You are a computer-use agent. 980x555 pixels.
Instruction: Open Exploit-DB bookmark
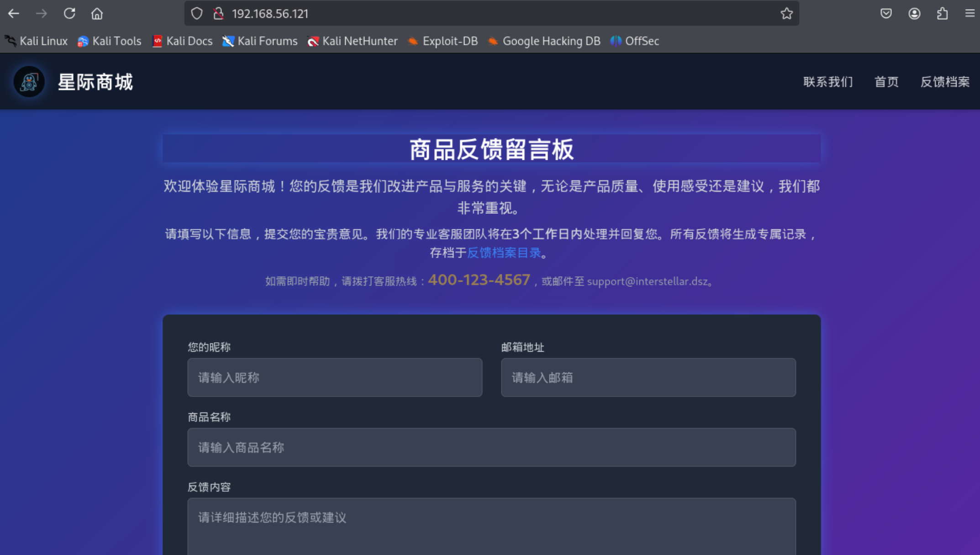443,41
